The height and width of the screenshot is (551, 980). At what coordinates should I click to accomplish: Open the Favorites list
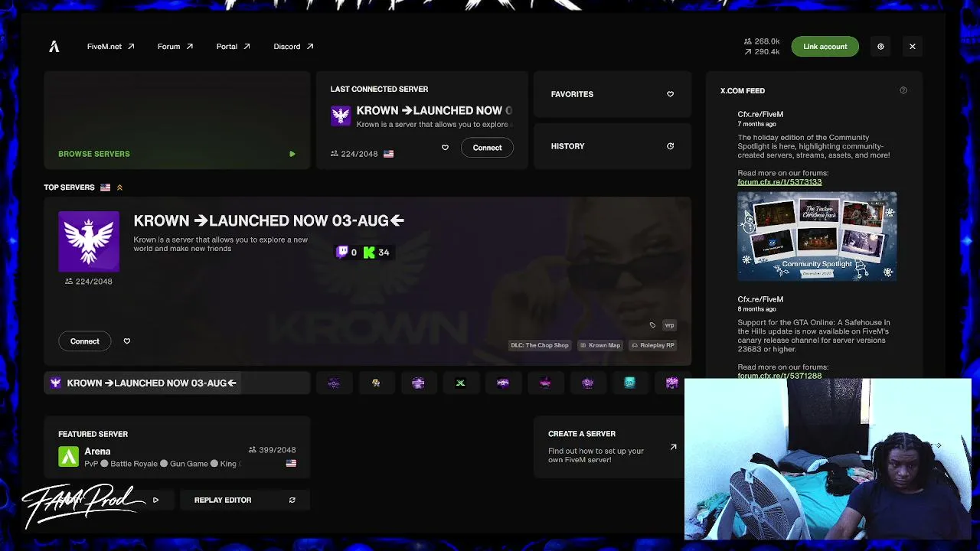612,94
